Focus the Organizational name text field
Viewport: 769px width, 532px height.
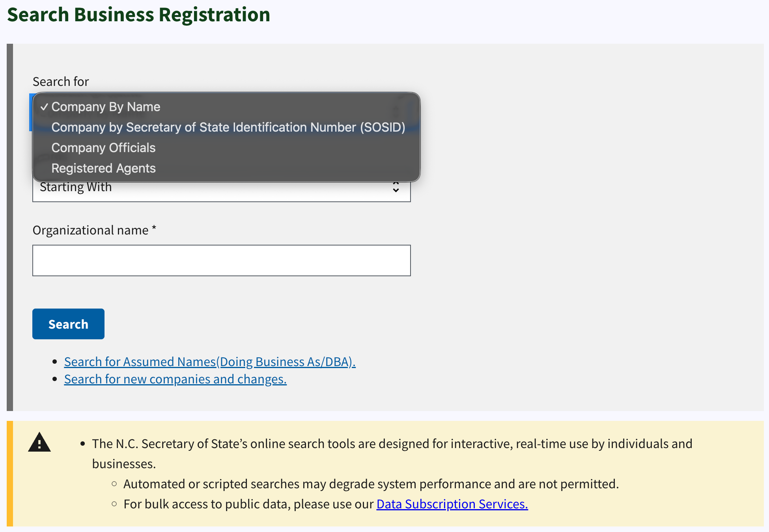coord(222,260)
